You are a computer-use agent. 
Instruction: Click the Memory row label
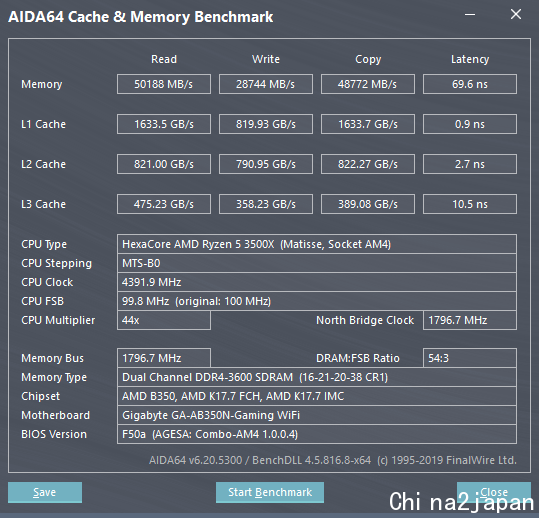(x=42, y=84)
